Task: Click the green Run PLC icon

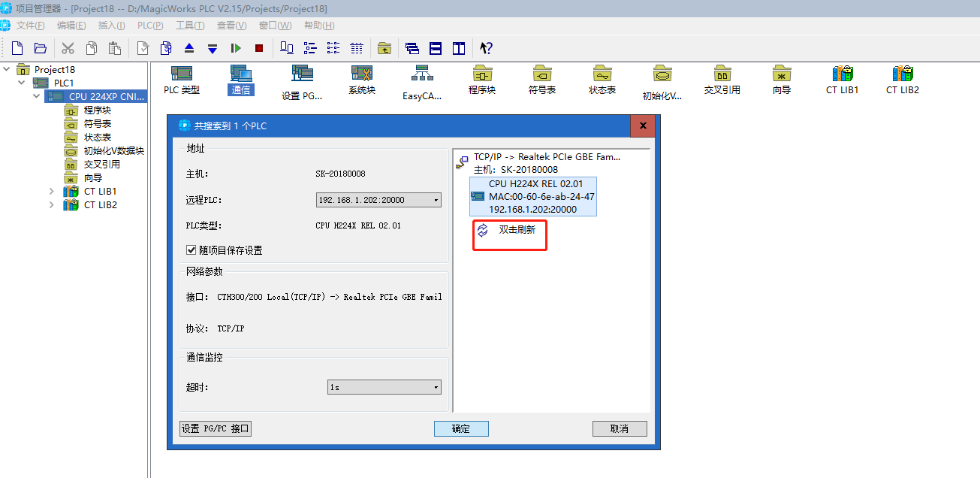Action: pos(236,48)
